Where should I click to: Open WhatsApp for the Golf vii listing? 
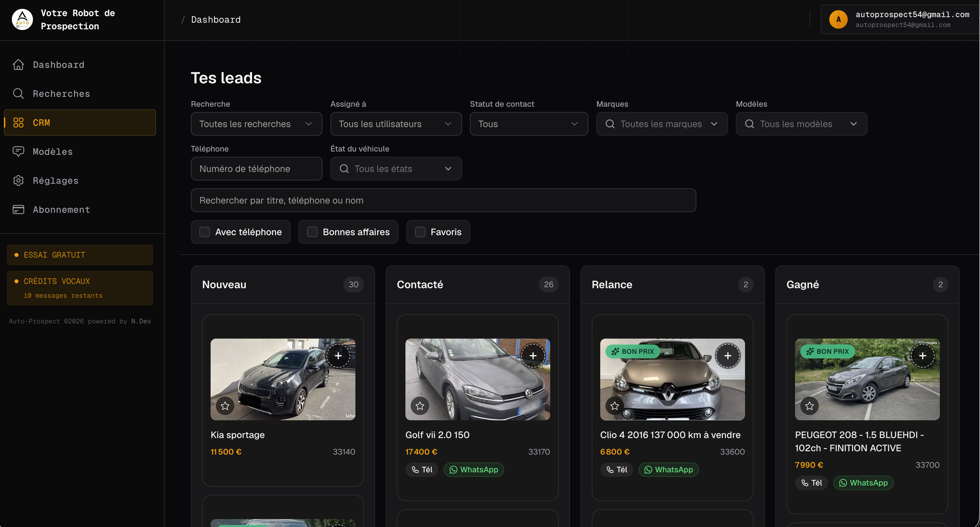click(x=474, y=469)
